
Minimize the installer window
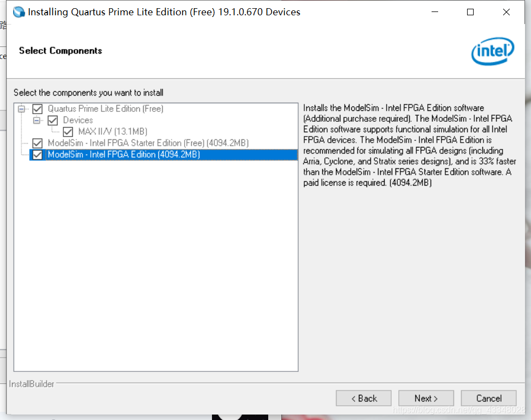click(x=435, y=12)
